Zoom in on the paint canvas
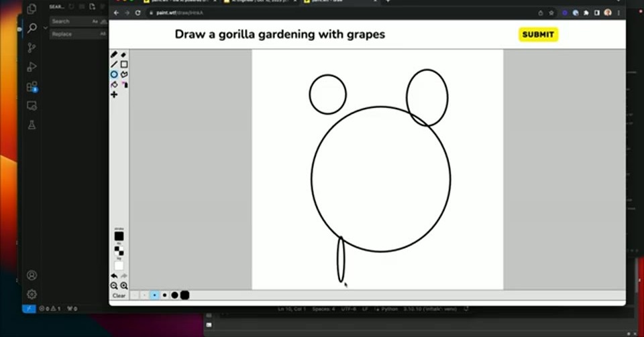This screenshot has width=644, height=337. point(123,286)
